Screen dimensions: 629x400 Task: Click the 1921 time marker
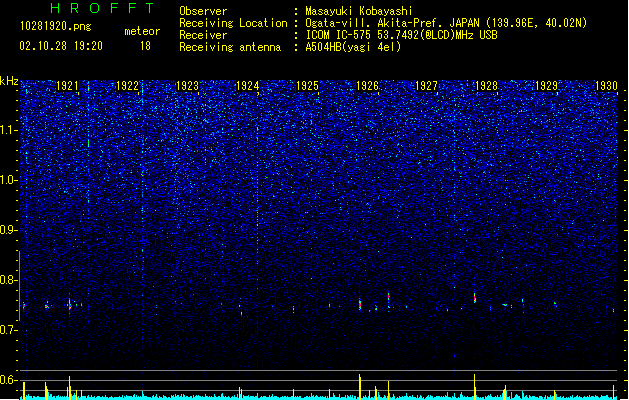pyautogui.click(x=67, y=86)
